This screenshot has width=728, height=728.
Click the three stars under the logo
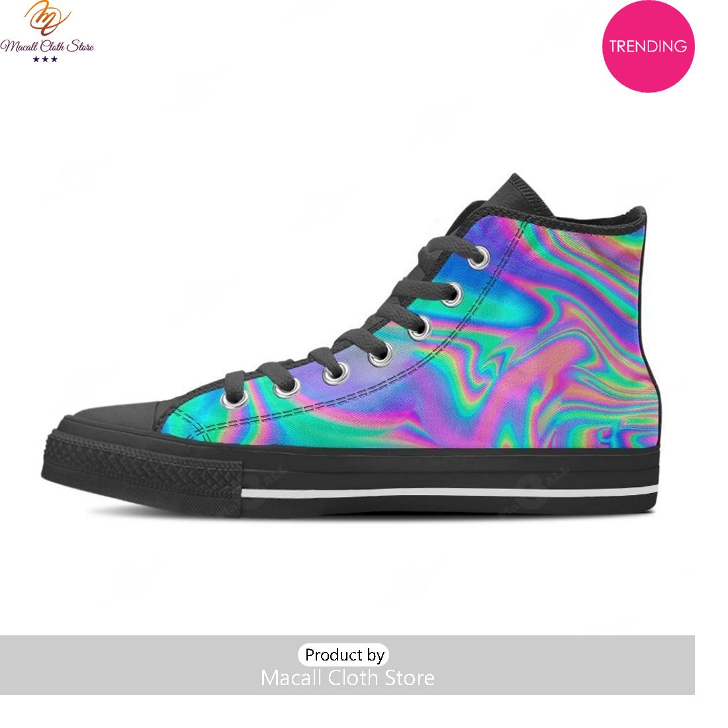[45, 59]
